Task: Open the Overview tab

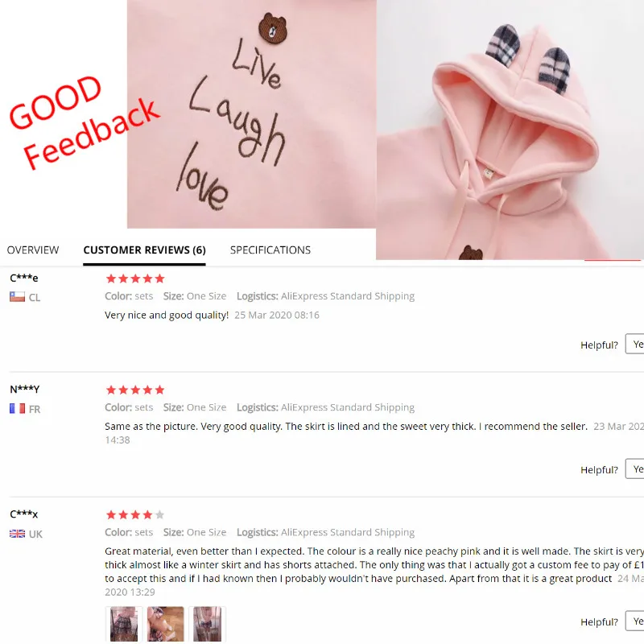Action: [33, 250]
